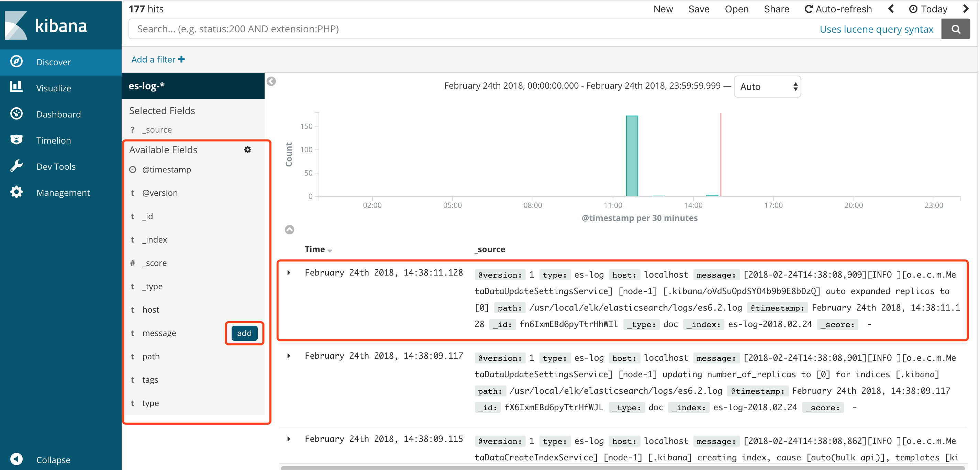The height and width of the screenshot is (470, 980).
Task: Open the Discover compass icon
Action: pos(16,61)
